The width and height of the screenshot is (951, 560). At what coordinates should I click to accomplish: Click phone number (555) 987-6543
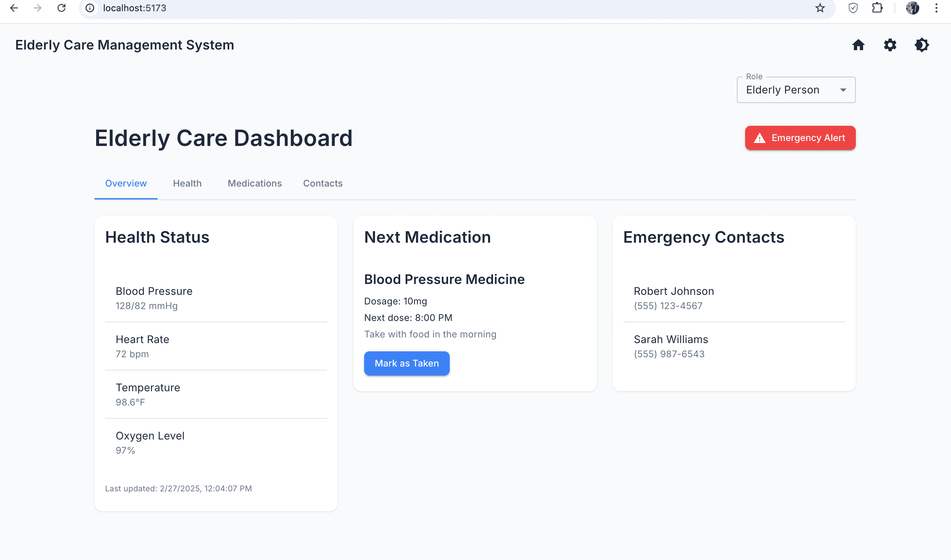point(669,354)
